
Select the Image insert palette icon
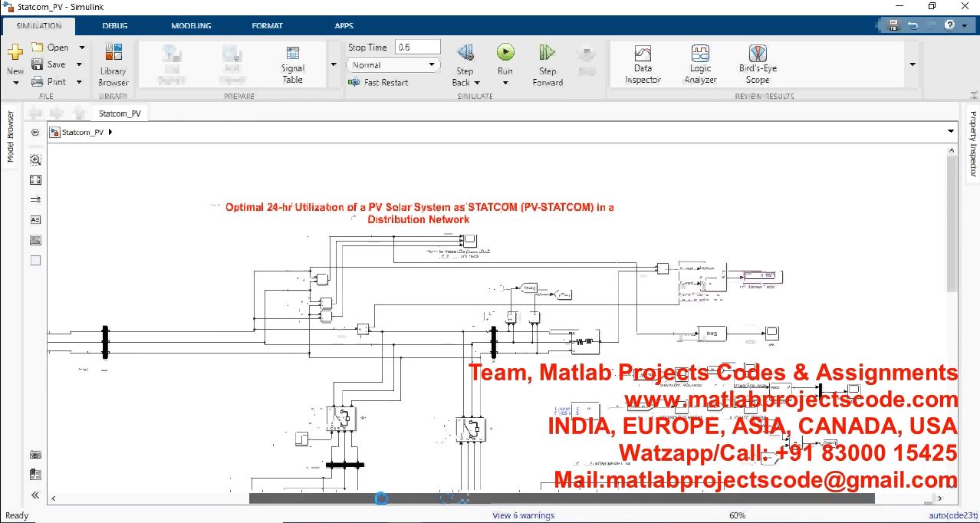point(35,240)
